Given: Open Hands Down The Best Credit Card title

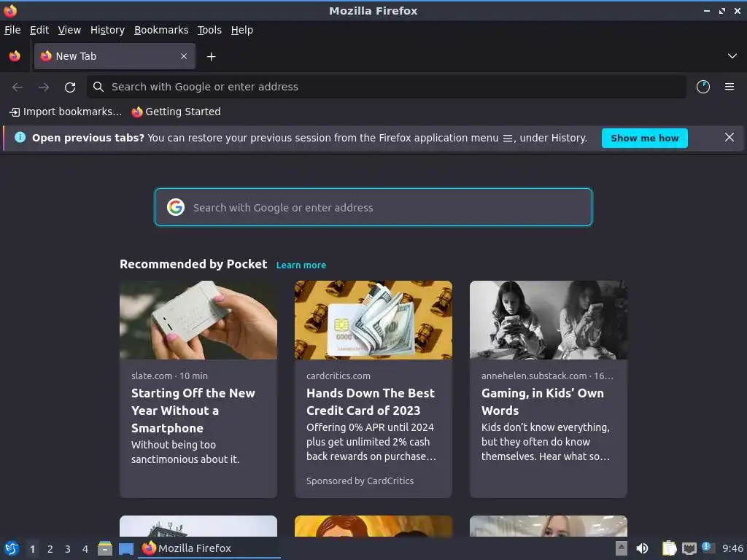Looking at the screenshot, I should pyautogui.click(x=371, y=402).
